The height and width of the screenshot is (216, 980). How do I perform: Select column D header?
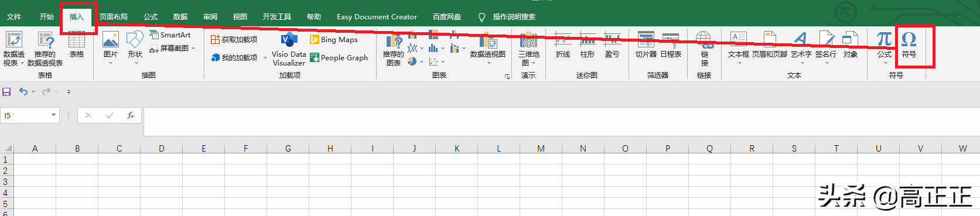161,148
